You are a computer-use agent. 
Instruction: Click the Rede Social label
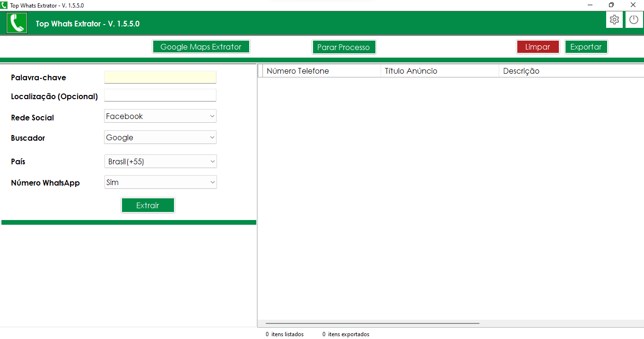pyautogui.click(x=33, y=118)
